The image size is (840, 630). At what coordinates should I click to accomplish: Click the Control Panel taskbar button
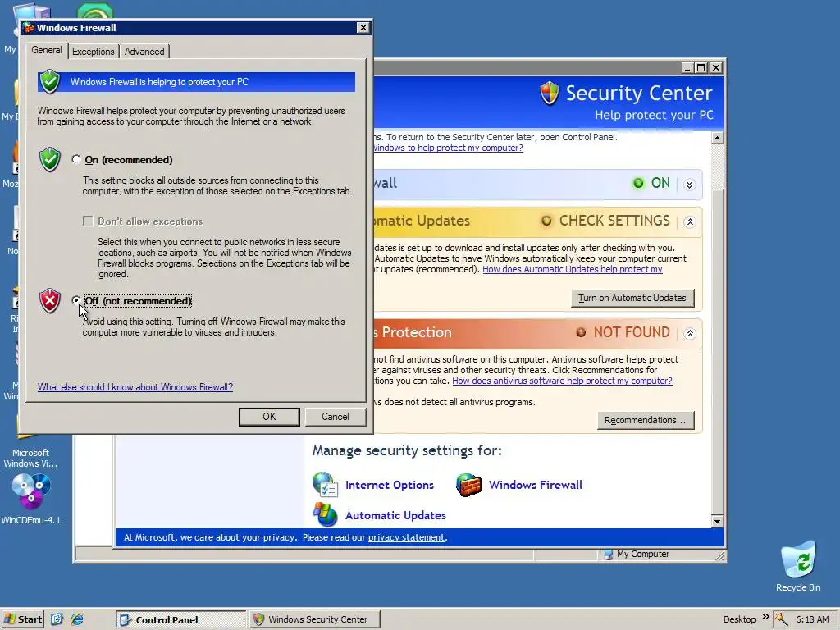180,620
